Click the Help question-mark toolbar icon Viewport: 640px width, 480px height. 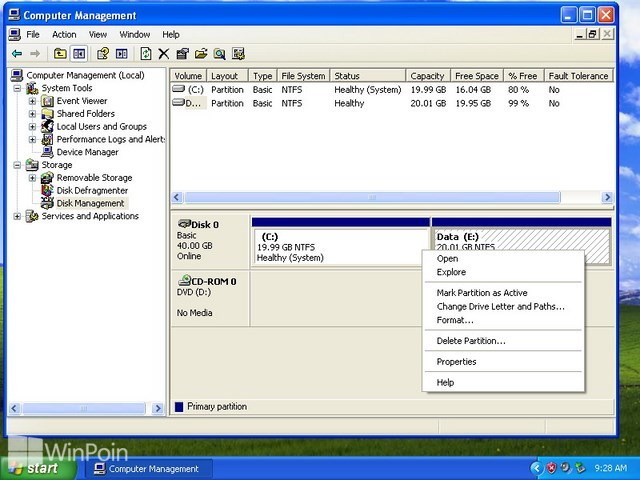pyautogui.click(x=102, y=53)
